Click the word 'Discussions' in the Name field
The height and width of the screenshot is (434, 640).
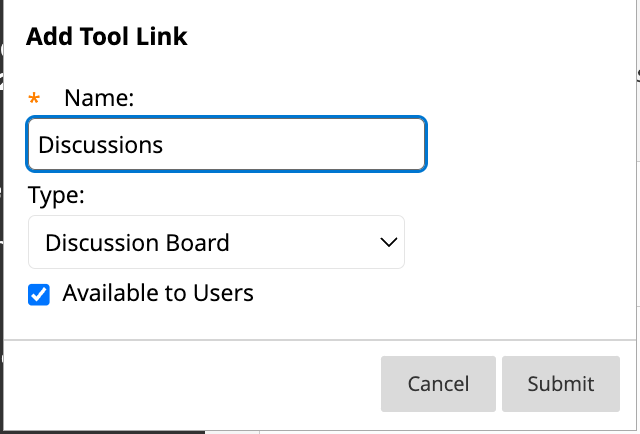(100, 145)
